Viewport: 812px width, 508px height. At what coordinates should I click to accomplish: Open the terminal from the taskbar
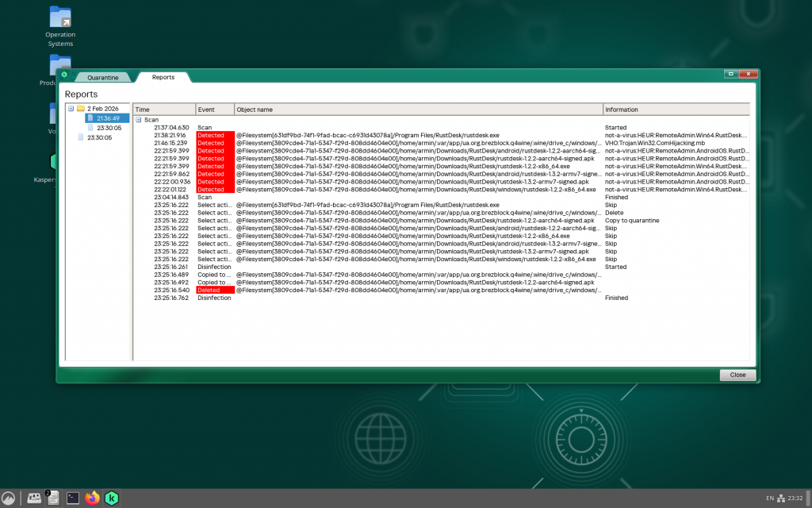coord(72,498)
